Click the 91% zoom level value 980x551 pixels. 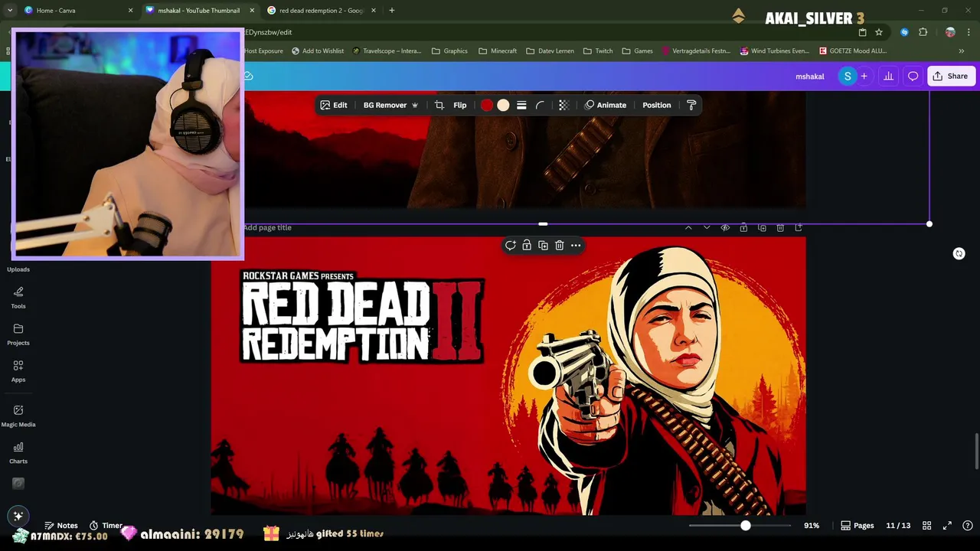pos(812,526)
